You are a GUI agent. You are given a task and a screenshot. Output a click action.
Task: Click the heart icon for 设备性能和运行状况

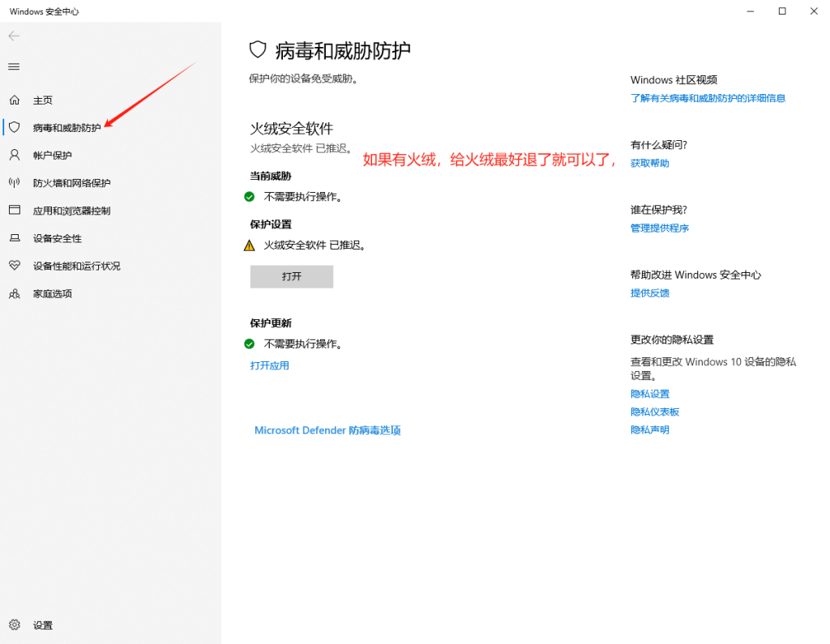pyautogui.click(x=15, y=265)
